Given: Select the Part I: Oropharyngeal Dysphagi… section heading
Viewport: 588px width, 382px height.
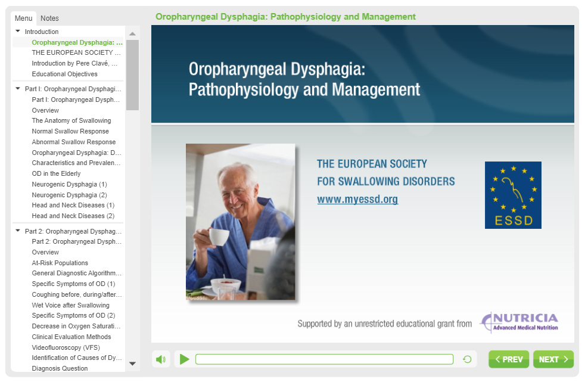Looking at the screenshot, I should [x=73, y=89].
